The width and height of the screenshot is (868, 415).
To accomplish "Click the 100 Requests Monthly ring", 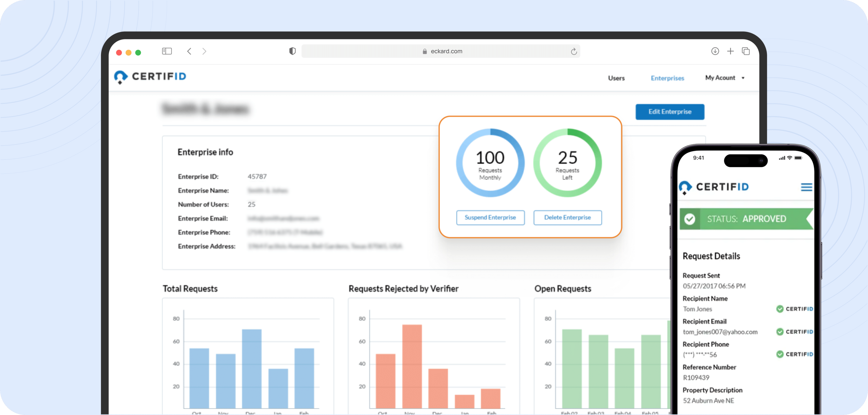I will pos(490,163).
